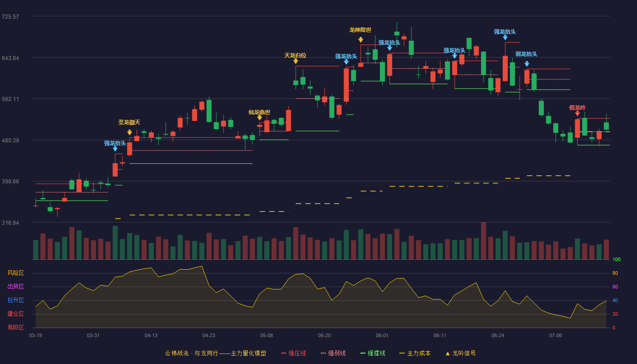This screenshot has height=364, width=637.
Task: Click the 725.57 price axis label
Action: point(10,17)
